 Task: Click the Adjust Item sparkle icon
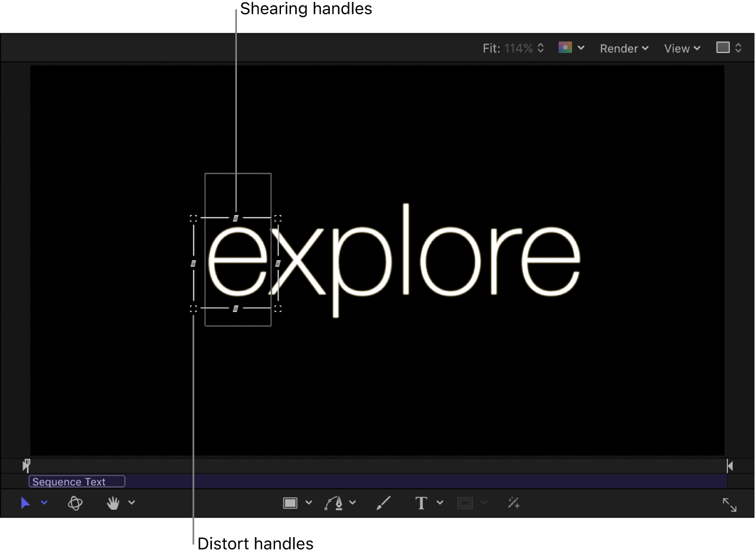(513, 503)
